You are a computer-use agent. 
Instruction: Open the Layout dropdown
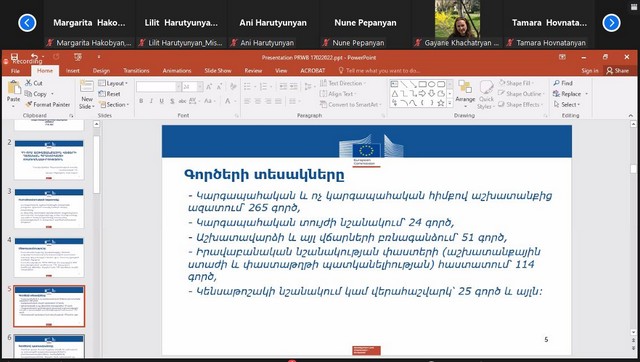(113, 83)
